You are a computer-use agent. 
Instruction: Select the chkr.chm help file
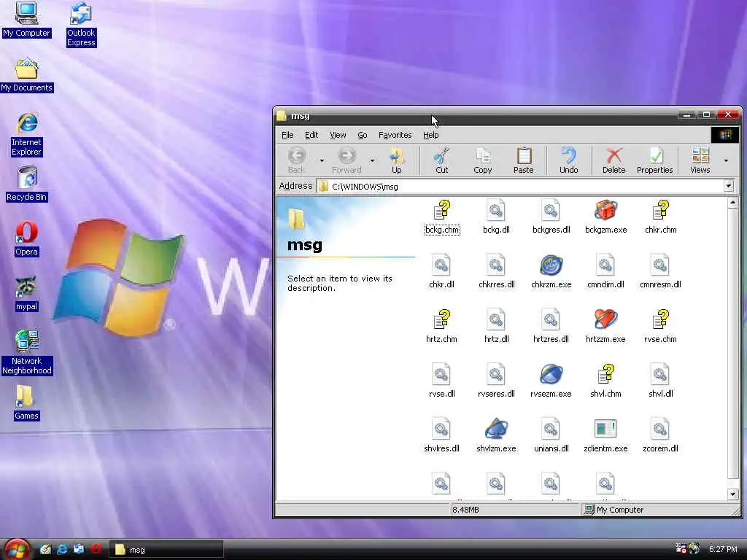(x=660, y=217)
